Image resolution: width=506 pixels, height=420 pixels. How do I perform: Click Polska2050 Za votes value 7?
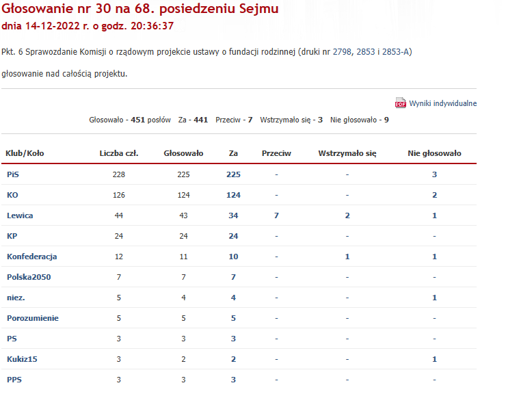(233, 277)
